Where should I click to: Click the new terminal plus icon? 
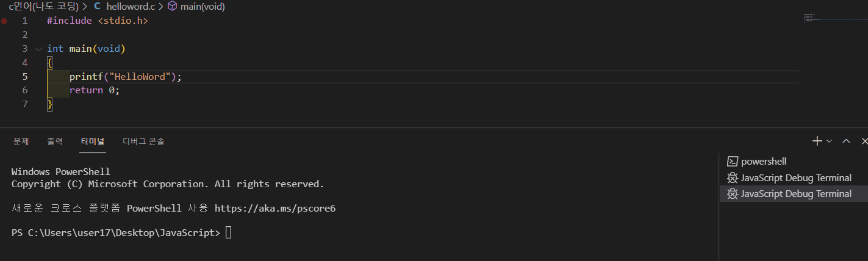[817, 141]
